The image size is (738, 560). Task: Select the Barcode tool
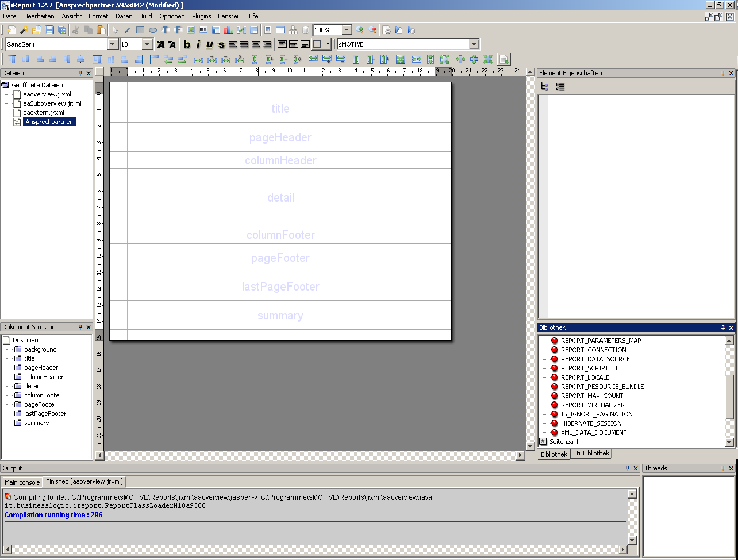coord(203,30)
